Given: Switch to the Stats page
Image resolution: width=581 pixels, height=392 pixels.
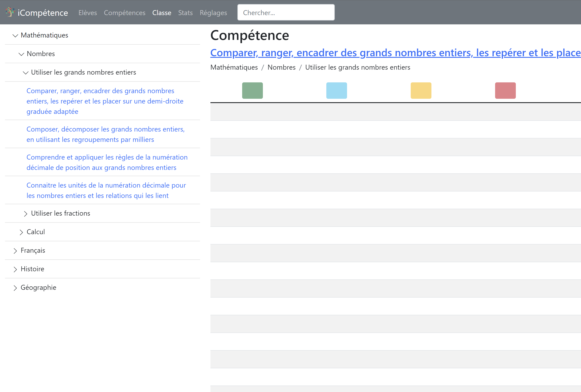Looking at the screenshot, I should point(185,13).
